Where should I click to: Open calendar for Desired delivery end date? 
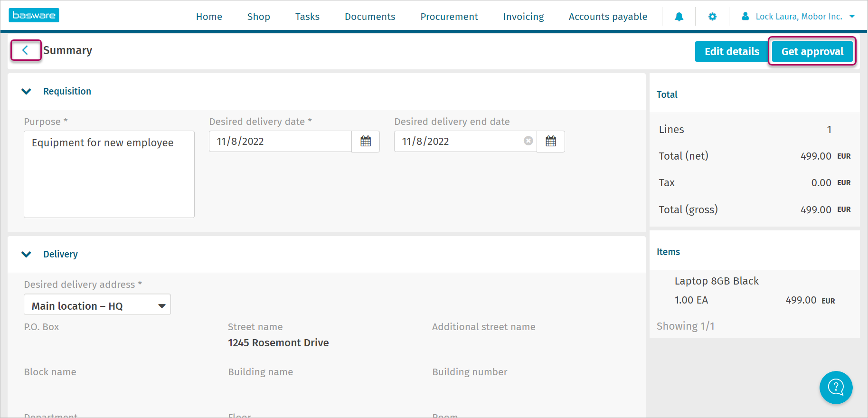(551, 141)
